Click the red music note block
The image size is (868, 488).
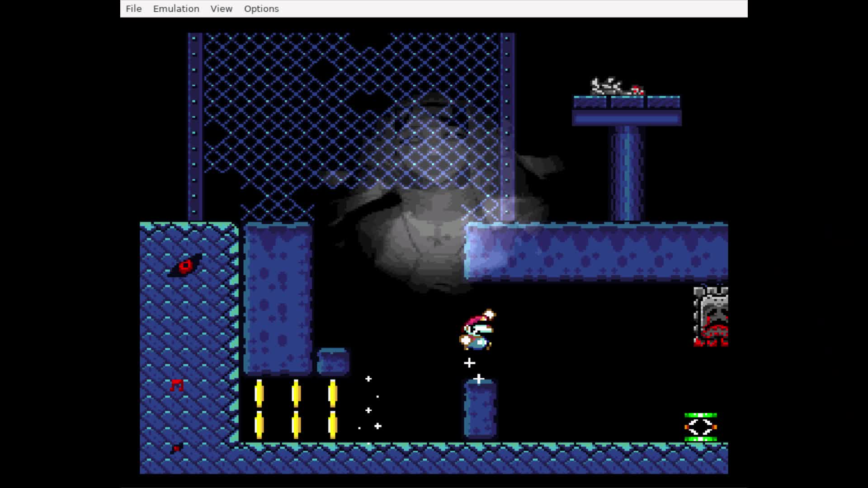pyautogui.click(x=177, y=385)
